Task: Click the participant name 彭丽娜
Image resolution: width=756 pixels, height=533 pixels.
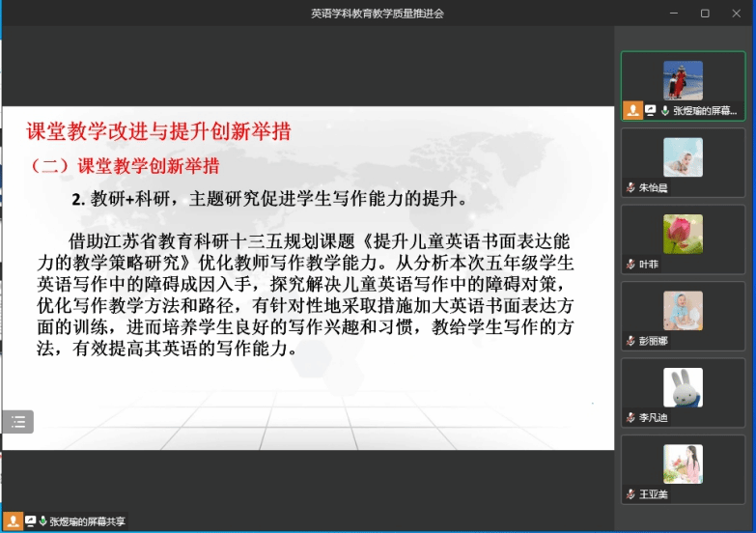Action: click(654, 341)
